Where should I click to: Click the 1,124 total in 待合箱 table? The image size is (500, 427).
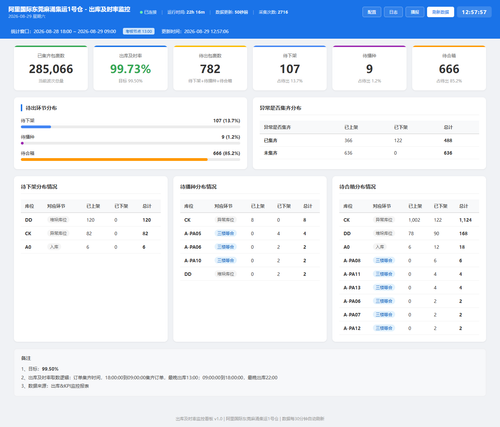tap(465, 220)
